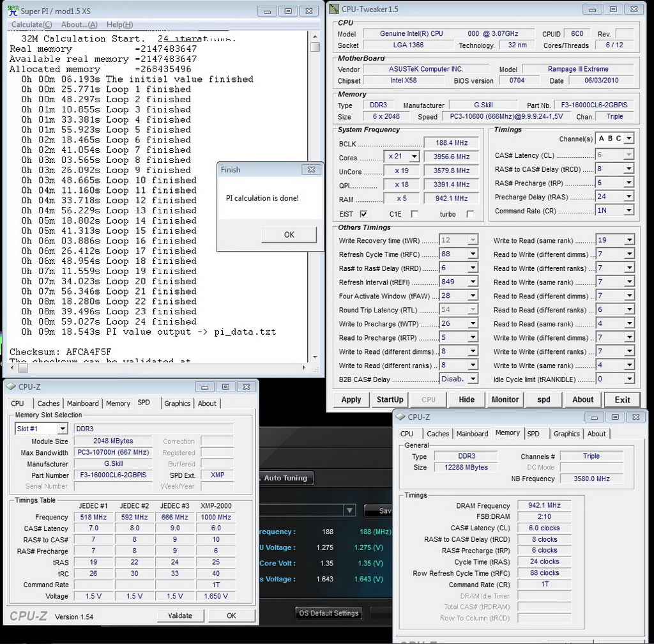Open the SPD tab in CPU-Z Memory window
The height and width of the screenshot is (644, 654).
(533, 434)
